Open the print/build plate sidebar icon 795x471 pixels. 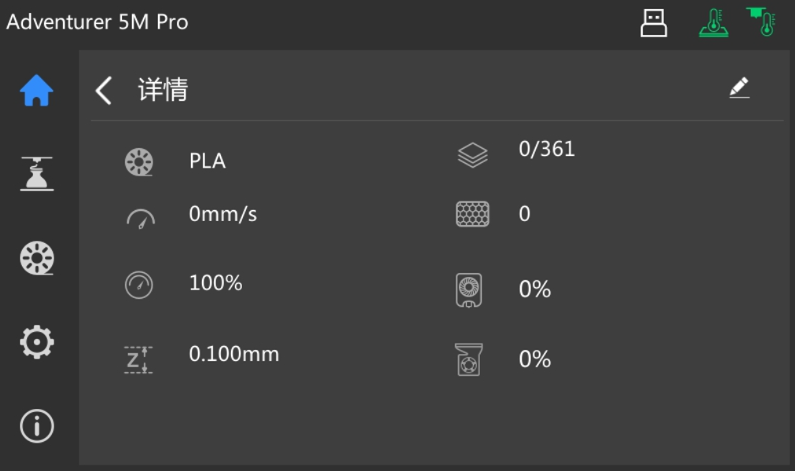[x=37, y=174]
